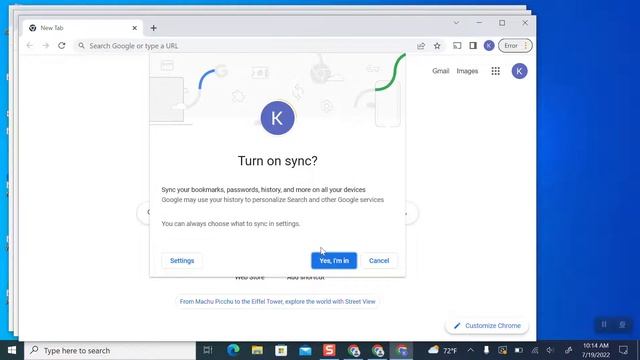
Task: Open Google account K avatar on page
Action: tap(519, 71)
